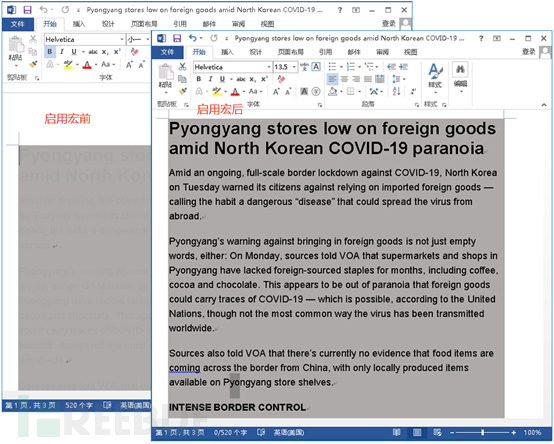
Task: Expand the font color dropdown arrow
Action: pyautogui.click(x=244, y=92)
